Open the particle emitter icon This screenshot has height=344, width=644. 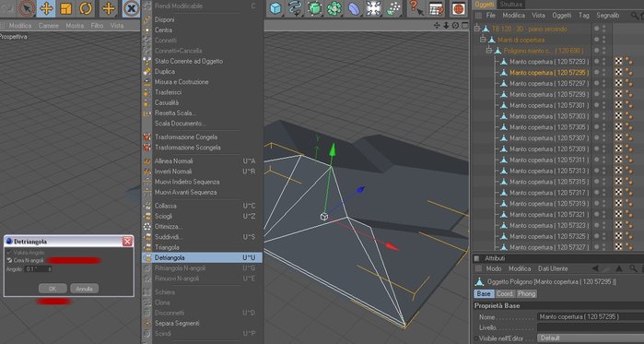pos(393,8)
